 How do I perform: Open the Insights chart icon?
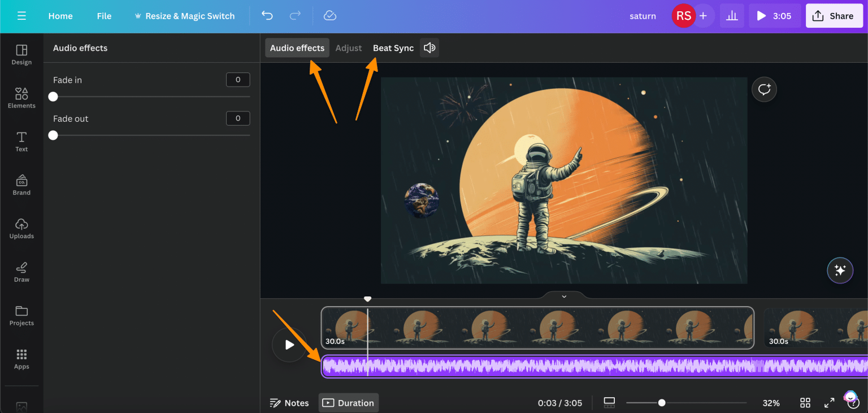click(732, 16)
